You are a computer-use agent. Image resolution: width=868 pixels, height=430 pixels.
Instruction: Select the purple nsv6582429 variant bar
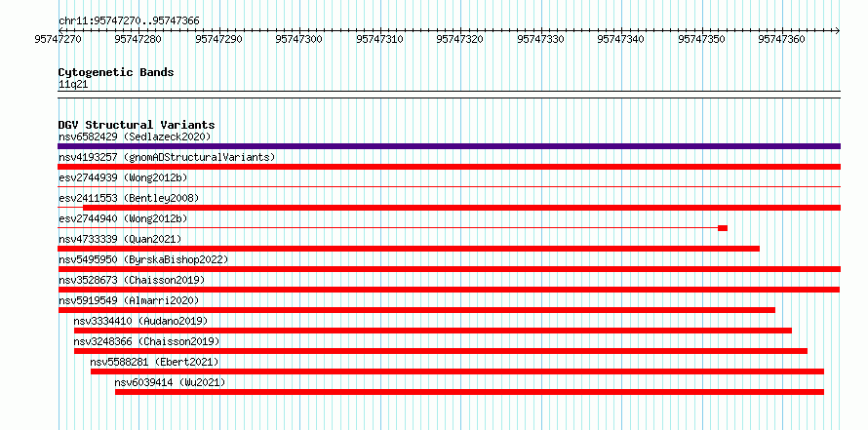(449, 146)
